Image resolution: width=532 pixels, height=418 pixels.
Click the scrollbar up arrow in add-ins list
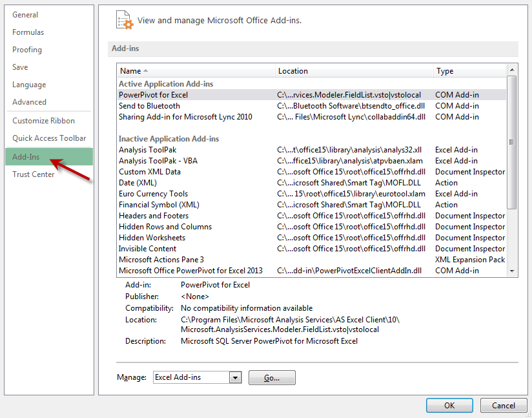click(512, 70)
